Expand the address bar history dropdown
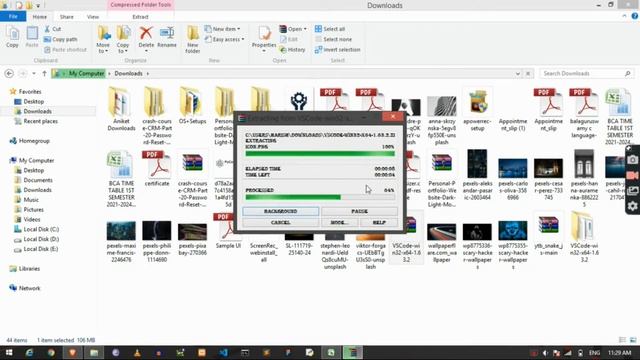The height and width of the screenshot is (360, 640). tap(518, 73)
